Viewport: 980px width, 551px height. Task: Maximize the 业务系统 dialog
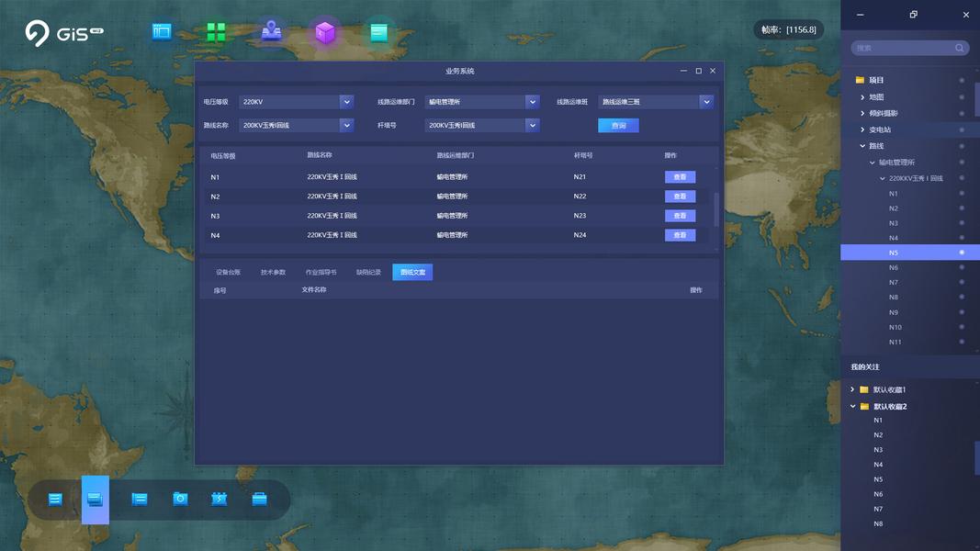[698, 71]
